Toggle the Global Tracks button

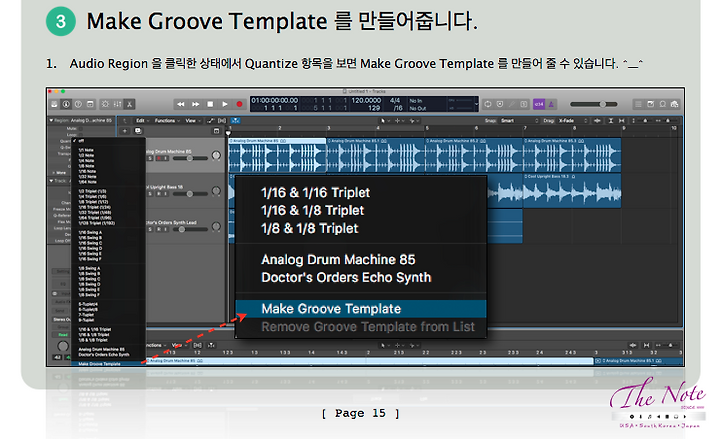click(x=216, y=131)
